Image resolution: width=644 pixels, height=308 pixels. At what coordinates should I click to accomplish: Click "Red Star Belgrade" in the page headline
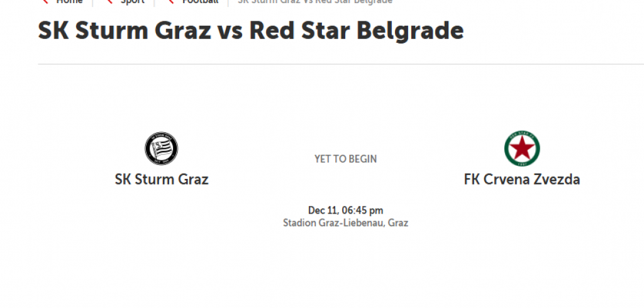pos(356,31)
